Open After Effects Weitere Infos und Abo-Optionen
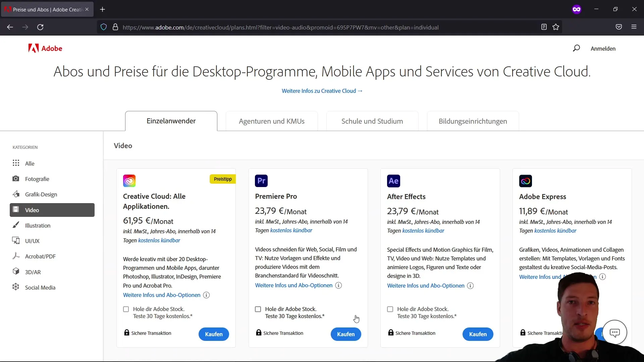Viewport: 644px width, 362px height. [x=426, y=286]
